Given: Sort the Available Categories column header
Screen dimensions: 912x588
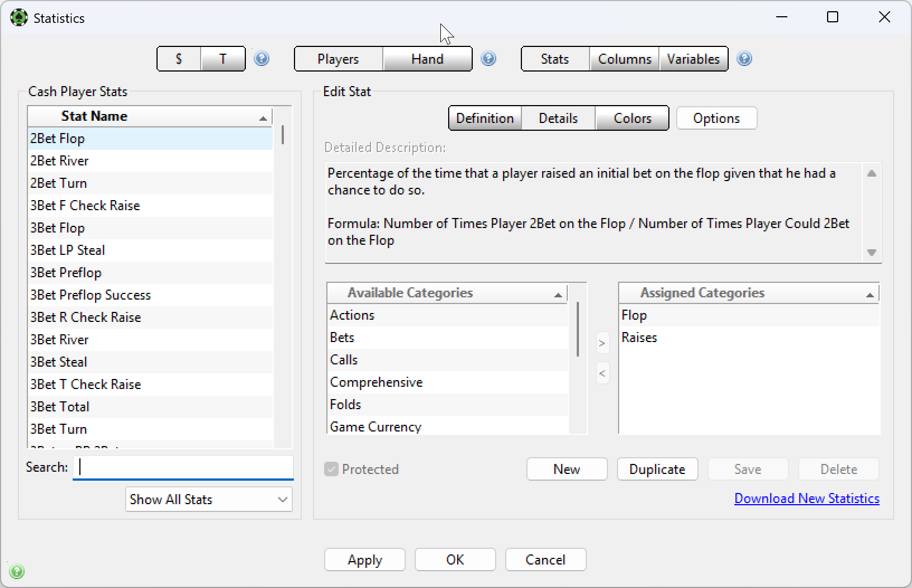Looking at the screenshot, I should pyautogui.click(x=447, y=293).
